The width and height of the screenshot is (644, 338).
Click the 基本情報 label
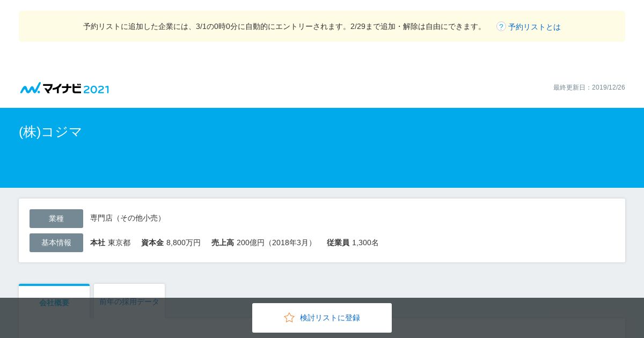[x=56, y=243]
